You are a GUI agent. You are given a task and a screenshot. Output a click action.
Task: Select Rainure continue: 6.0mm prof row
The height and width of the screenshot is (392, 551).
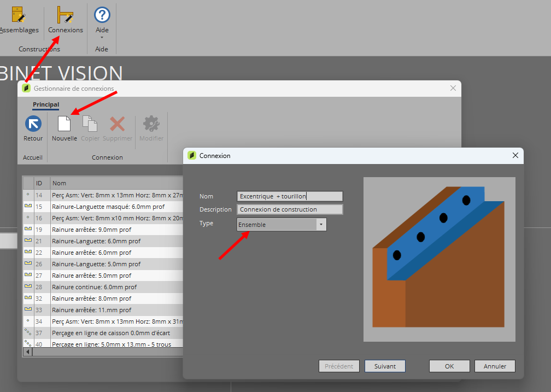point(103,287)
